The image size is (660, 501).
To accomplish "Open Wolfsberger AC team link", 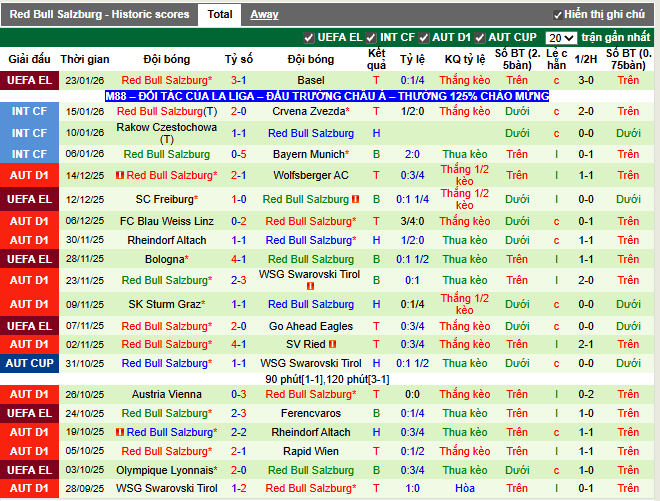I will tap(311, 175).
